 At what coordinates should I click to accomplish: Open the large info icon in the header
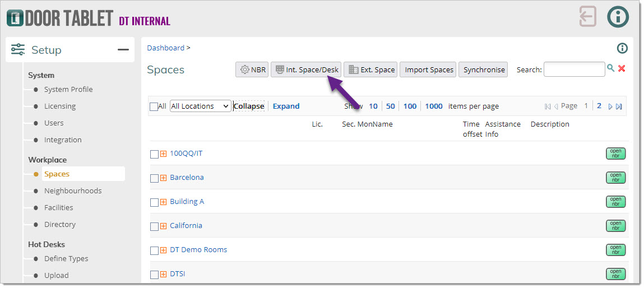pyautogui.click(x=618, y=17)
